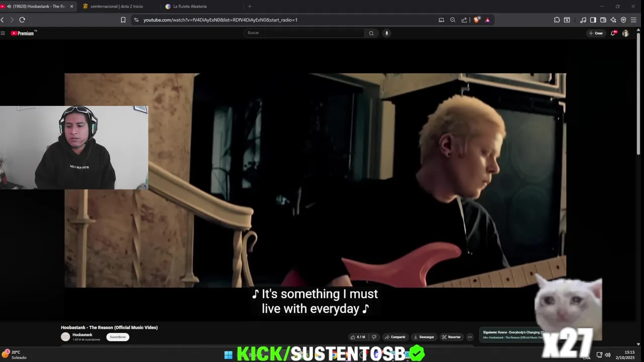The image size is (644, 362).
Task: Dislike the video
Action: [374, 337]
